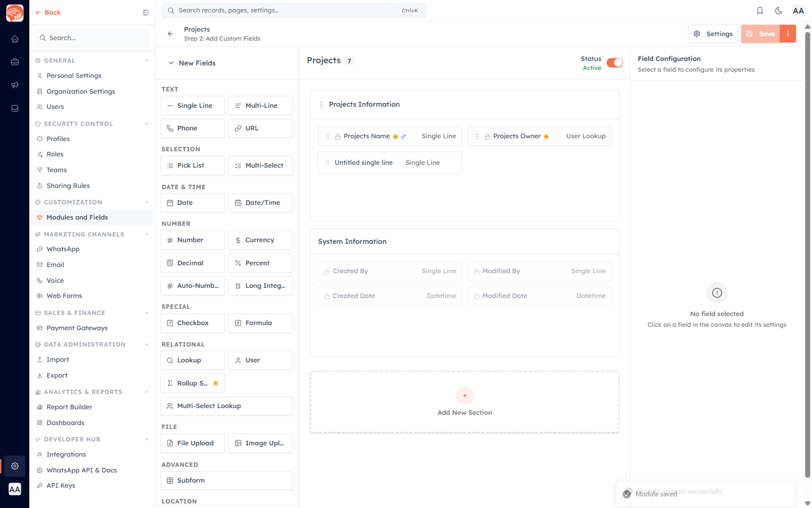Image resolution: width=812 pixels, height=508 pixels.
Task: Focus the global search records field
Action: pos(294,10)
